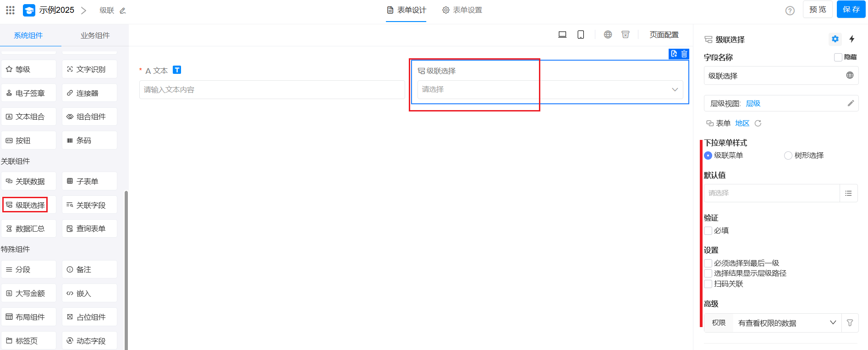Check 必须选择到最后一级 option
The width and height of the screenshot is (868, 350).
tap(708, 263)
